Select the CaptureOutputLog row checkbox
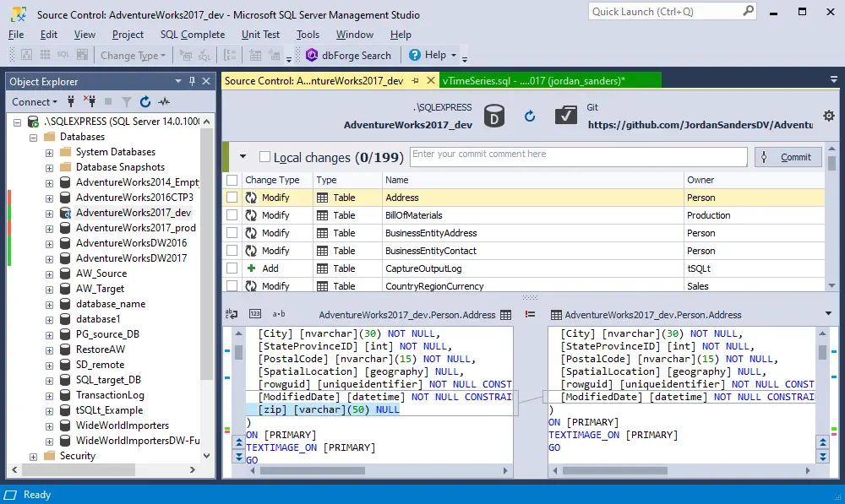Screen dimensions: 845x504 (x=232, y=268)
